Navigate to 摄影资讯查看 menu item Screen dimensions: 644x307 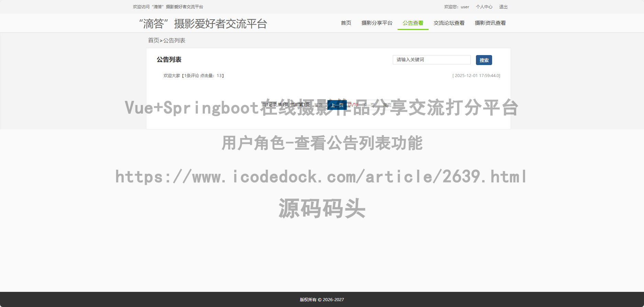tap(490, 23)
